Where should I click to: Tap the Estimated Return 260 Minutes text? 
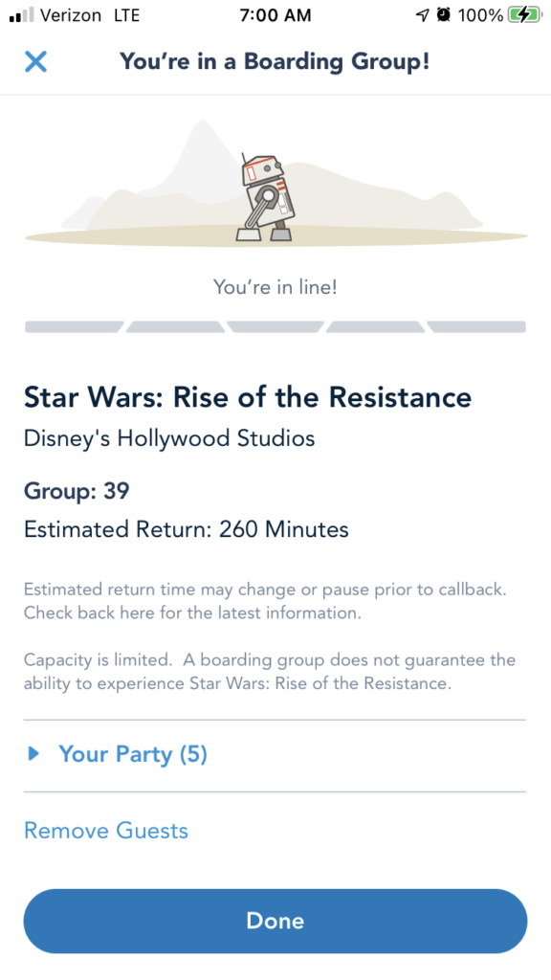(x=187, y=529)
